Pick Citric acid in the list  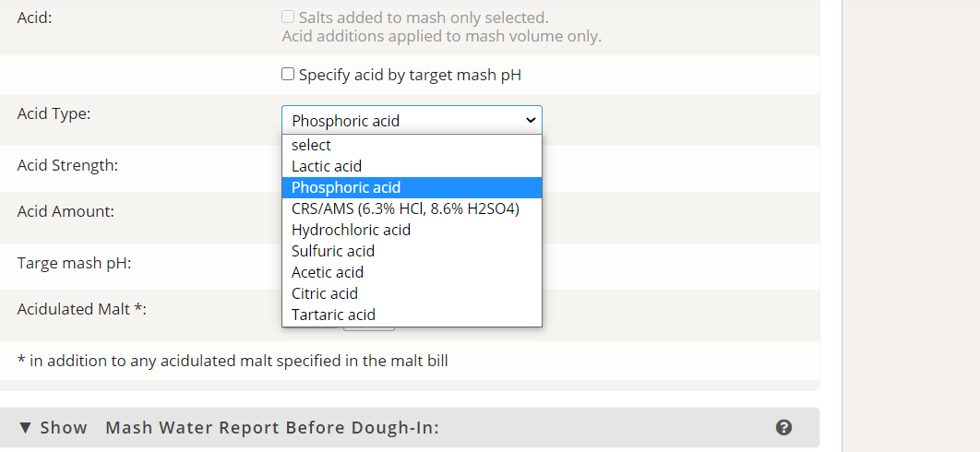(412, 294)
